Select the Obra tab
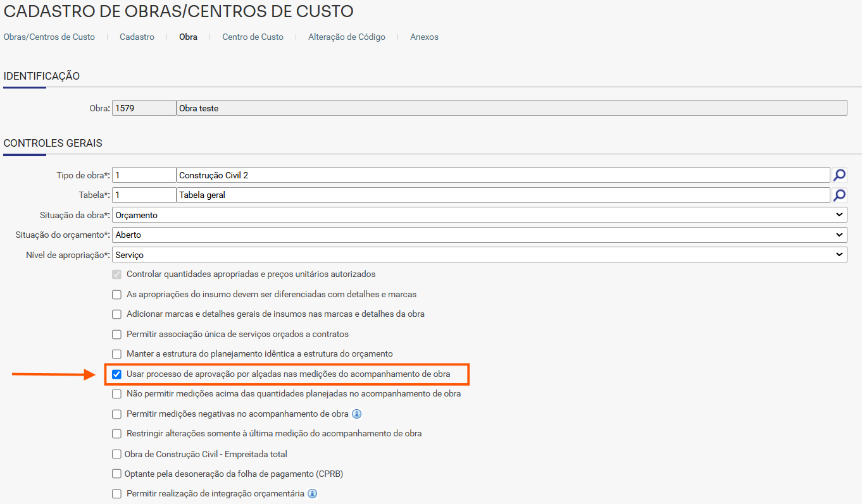 coord(188,37)
